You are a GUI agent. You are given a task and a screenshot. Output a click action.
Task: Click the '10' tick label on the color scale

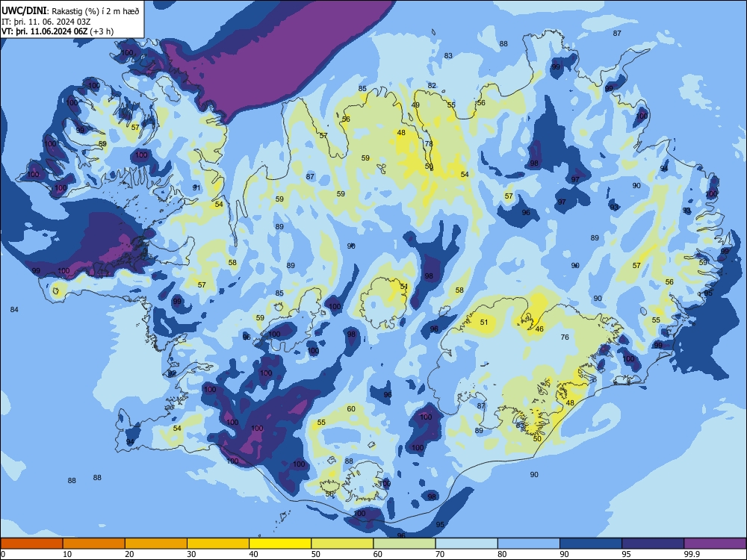67,554
